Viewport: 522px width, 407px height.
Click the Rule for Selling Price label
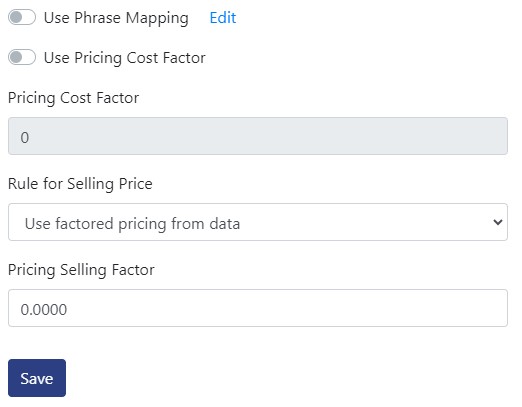click(x=80, y=184)
